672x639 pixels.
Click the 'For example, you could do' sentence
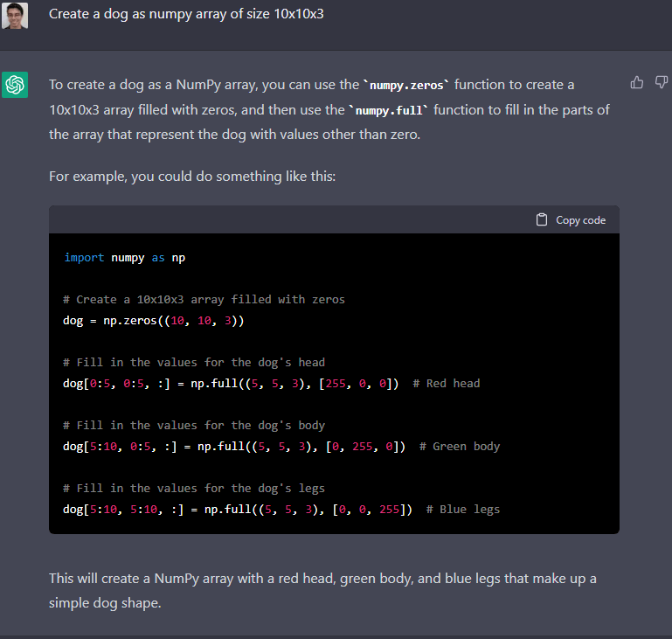[x=192, y=177]
